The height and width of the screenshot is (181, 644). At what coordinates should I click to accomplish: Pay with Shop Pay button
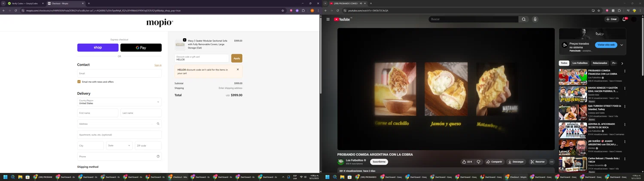pos(98,48)
